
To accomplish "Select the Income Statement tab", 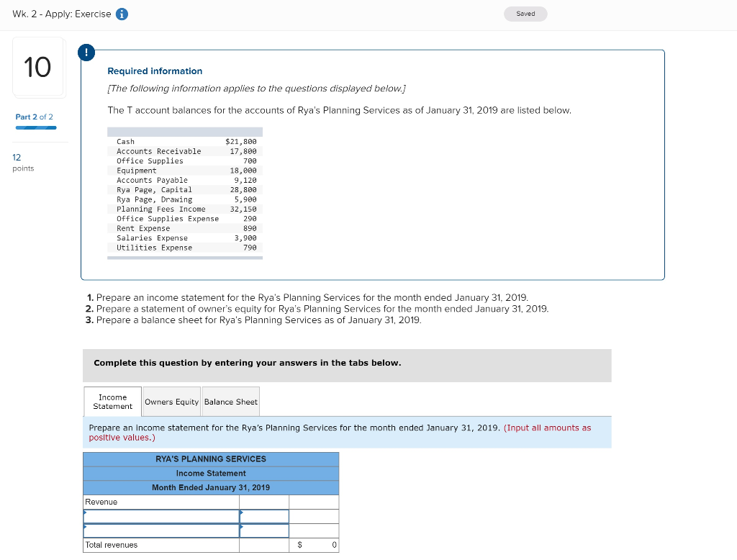I will tap(112, 401).
